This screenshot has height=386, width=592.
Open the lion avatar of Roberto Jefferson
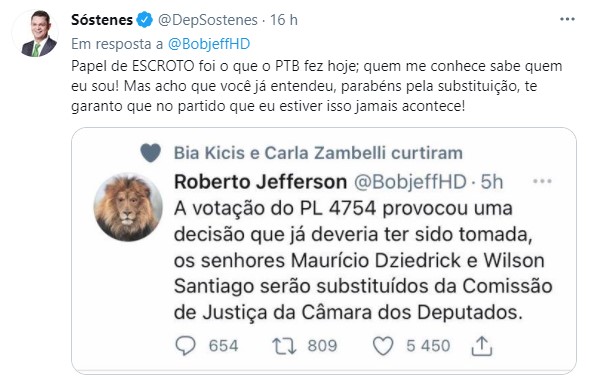pyautogui.click(x=128, y=207)
